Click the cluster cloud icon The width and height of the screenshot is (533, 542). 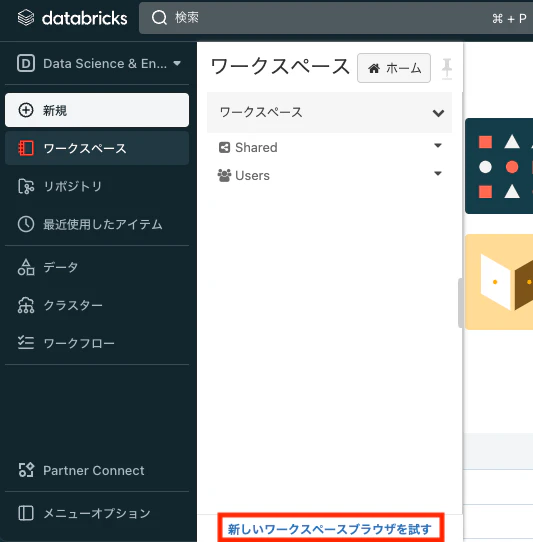[x=26, y=306]
